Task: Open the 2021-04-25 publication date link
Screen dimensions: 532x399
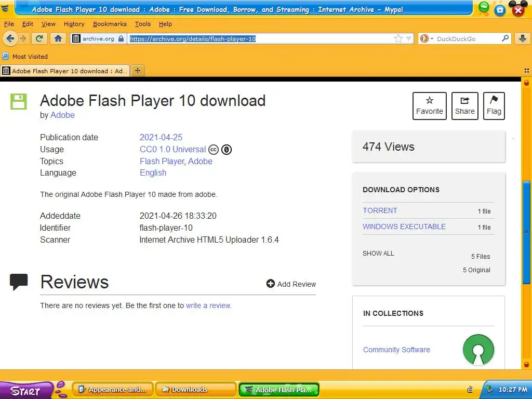Action: click(161, 137)
